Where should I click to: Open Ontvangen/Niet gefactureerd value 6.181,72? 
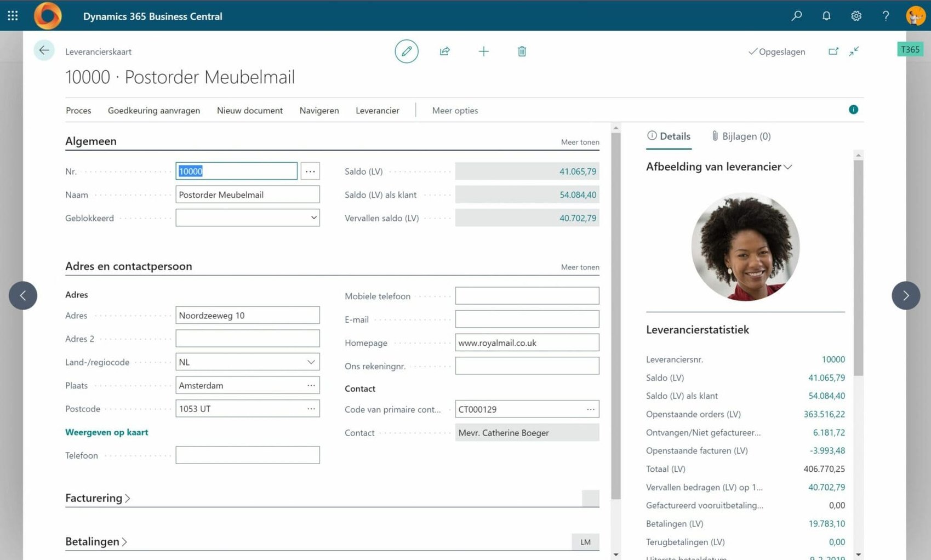829,432
